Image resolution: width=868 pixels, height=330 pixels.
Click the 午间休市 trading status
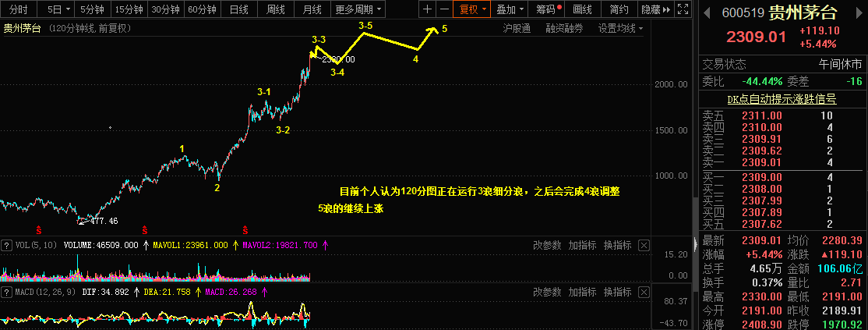[840, 64]
